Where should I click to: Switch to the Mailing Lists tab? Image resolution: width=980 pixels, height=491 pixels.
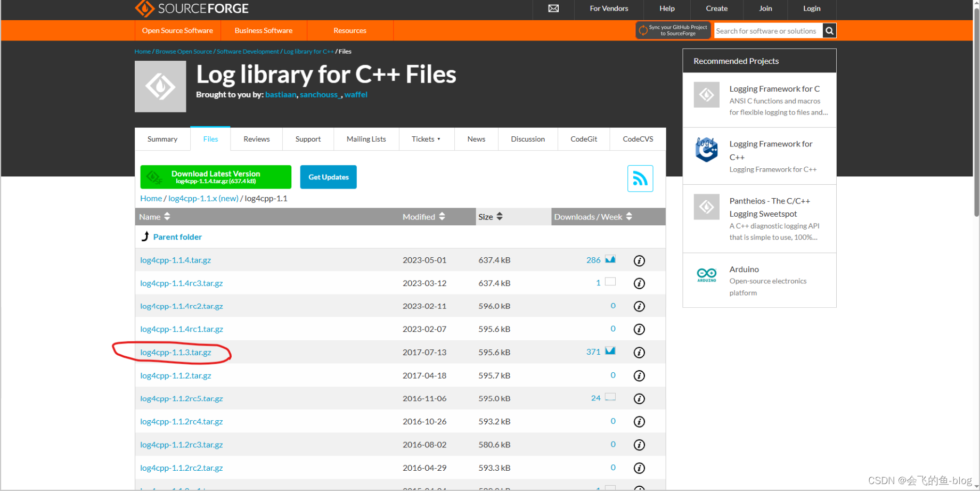coord(366,139)
